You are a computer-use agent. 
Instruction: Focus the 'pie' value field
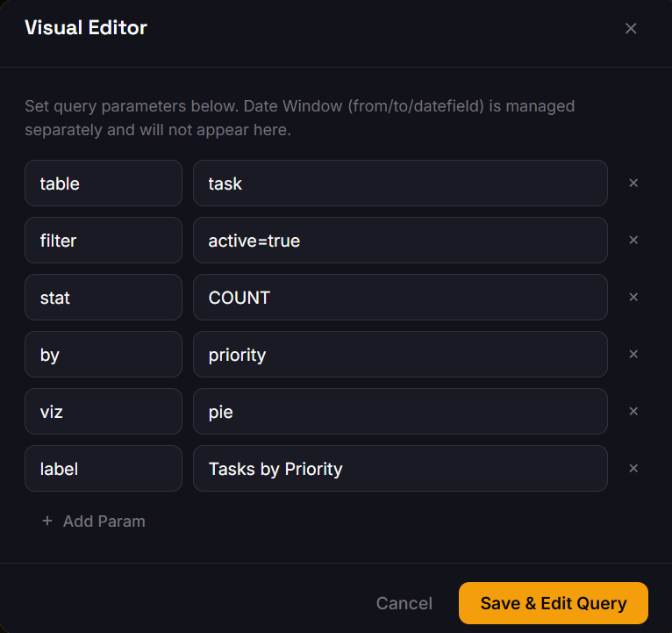click(x=400, y=411)
